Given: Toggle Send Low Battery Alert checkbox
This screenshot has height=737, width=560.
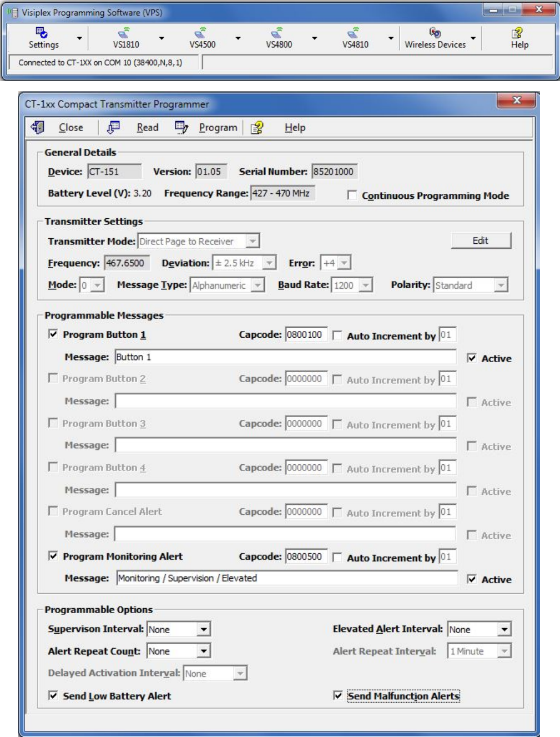Looking at the screenshot, I should coord(53,695).
